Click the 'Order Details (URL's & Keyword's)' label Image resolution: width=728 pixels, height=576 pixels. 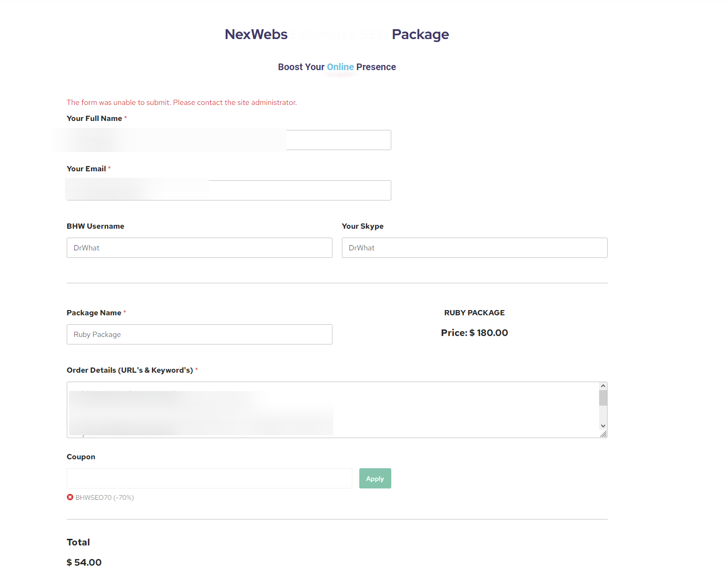[x=130, y=370]
